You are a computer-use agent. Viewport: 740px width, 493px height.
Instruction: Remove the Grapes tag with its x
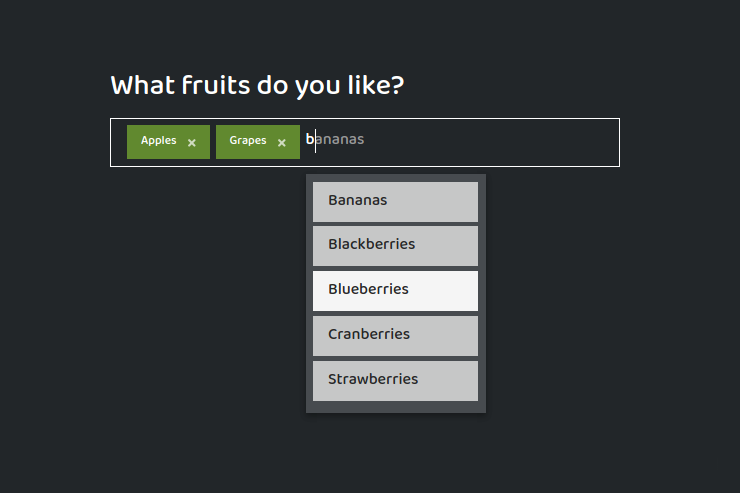(282, 143)
